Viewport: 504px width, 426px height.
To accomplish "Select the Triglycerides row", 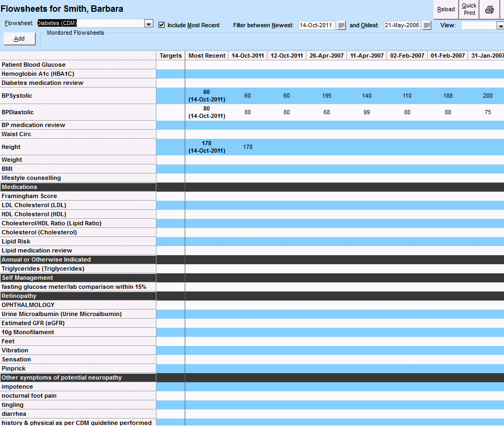I will pyautogui.click(x=78, y=269).
